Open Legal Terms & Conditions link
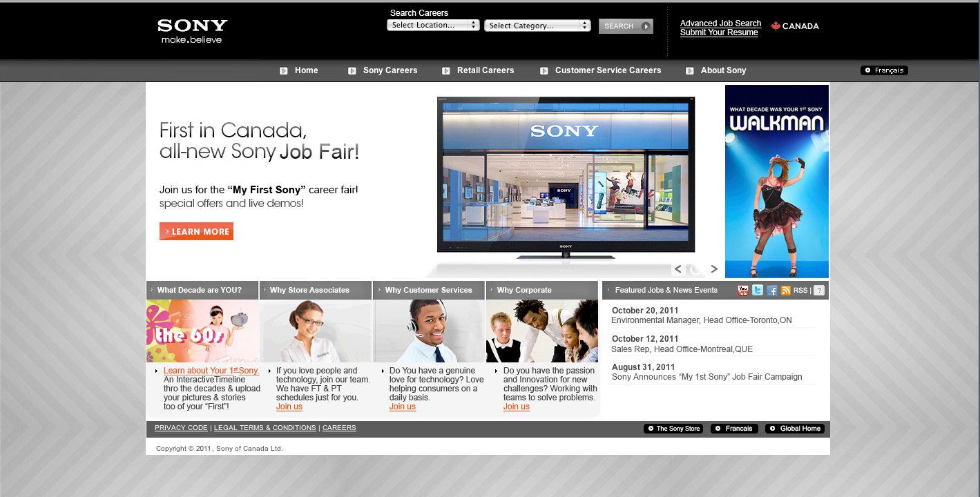The height and width of the screenshot is (497, 980). pos(265,428)
